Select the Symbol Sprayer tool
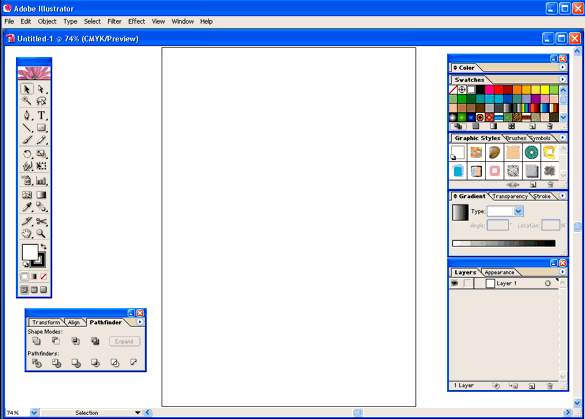585x419 pixels. [x=26, y=181]
